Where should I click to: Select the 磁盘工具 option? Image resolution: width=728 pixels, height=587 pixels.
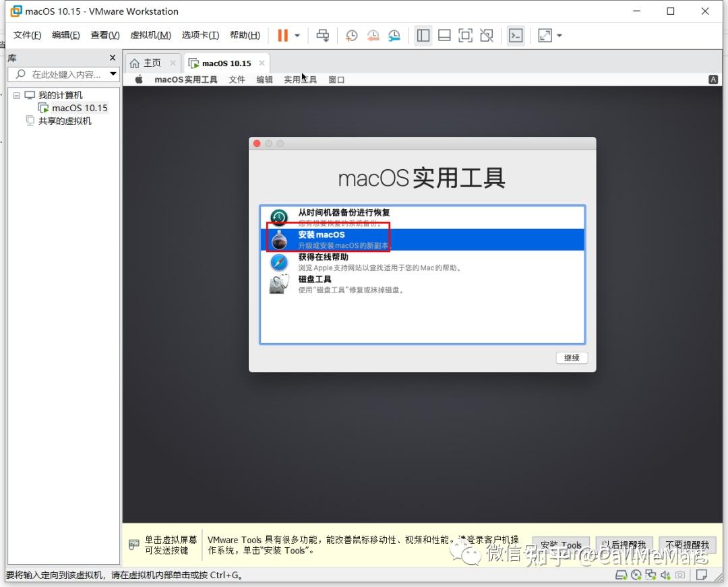pos(423,284)
